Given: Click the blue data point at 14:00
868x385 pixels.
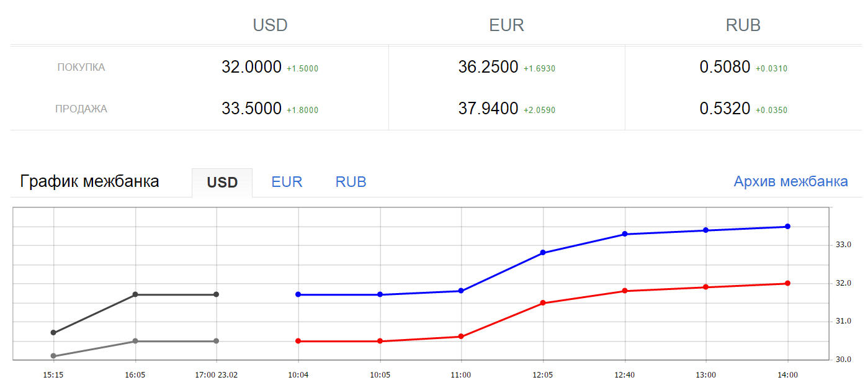Looking at the screenshot, I should tap(787, 227).
